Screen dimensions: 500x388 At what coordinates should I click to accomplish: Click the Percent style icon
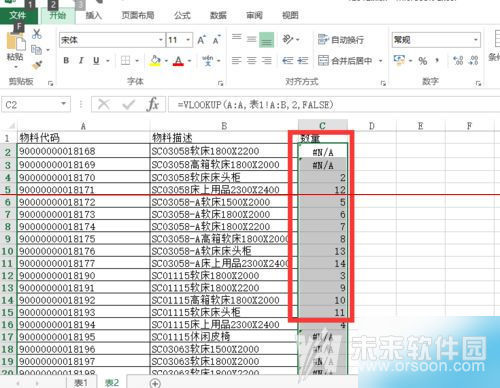coord(423,61)
